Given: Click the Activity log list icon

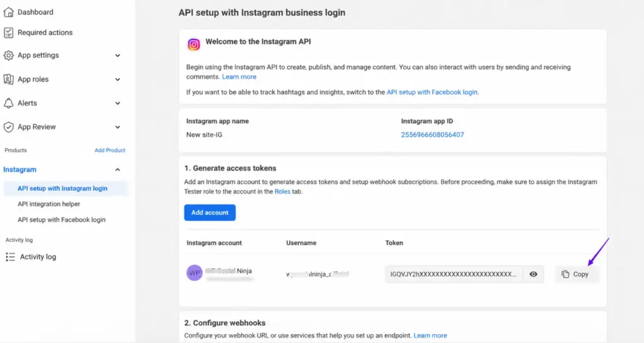Looking at the screenshot, I should (10, 257).
